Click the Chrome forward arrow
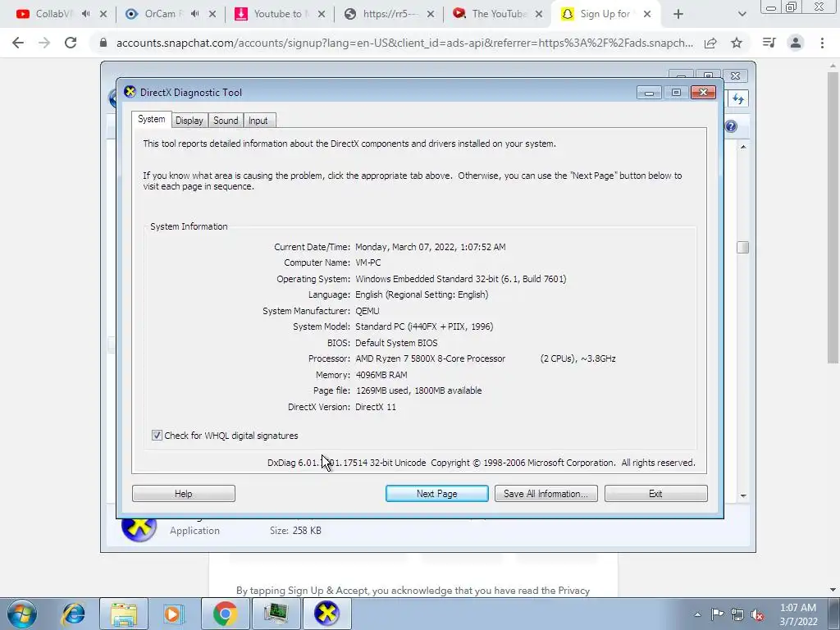The height and width of the screenshot is (630, 840). point(44,43)
